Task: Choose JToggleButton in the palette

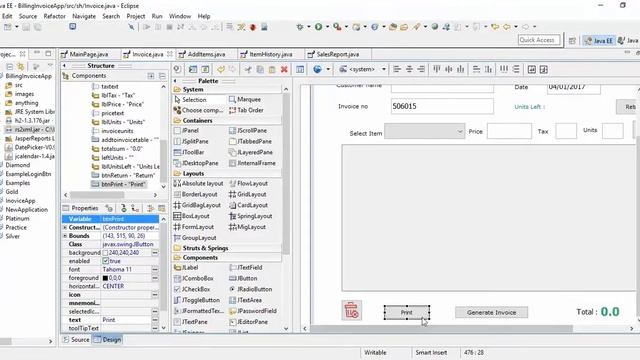Action: 197,300
